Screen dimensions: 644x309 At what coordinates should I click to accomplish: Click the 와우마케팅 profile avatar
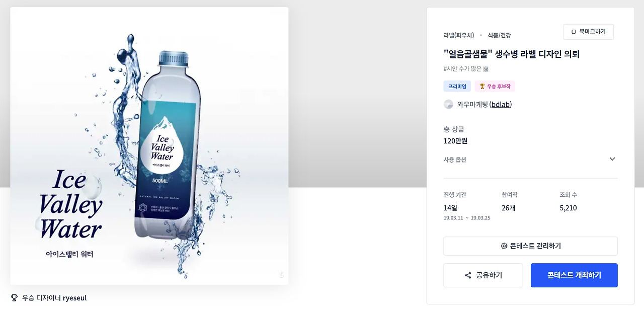(448, 104)
